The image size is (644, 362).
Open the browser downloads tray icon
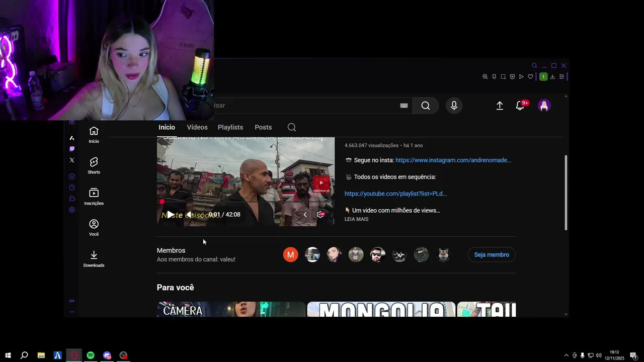coord(552,77)
